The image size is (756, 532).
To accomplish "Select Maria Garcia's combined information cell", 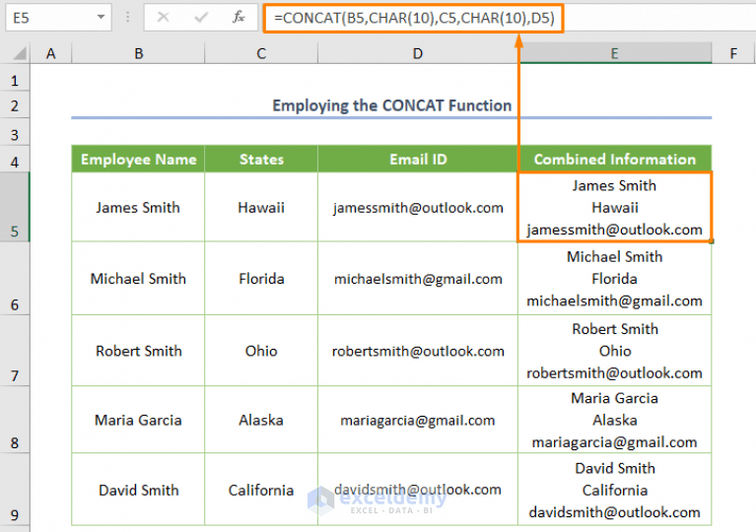I will [x=615, y=420].
